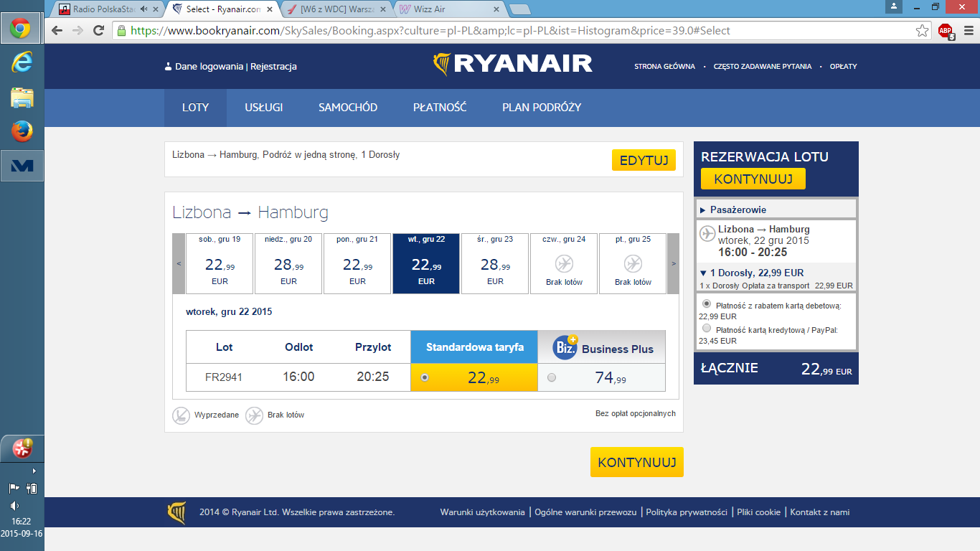Open the PŁATNOŚĆ tab
This screenshot has width=980, height=551.
click(x=440, y=108)
